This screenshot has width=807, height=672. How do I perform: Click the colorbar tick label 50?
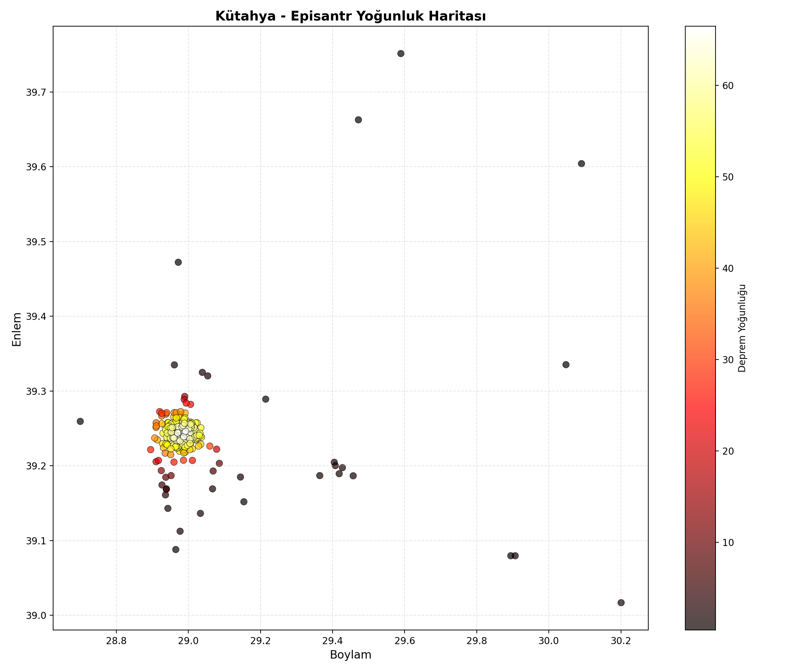pos(728,177)
